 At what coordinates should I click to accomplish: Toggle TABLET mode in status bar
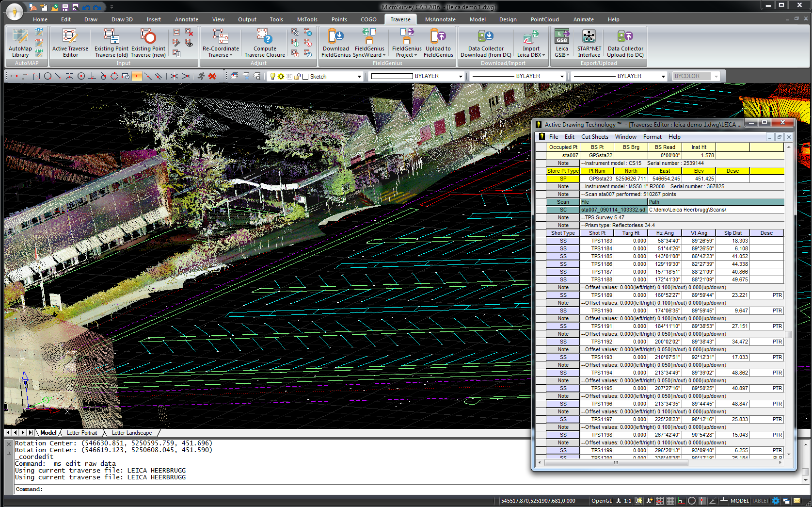pyautogui.click(x=760, y=501)
